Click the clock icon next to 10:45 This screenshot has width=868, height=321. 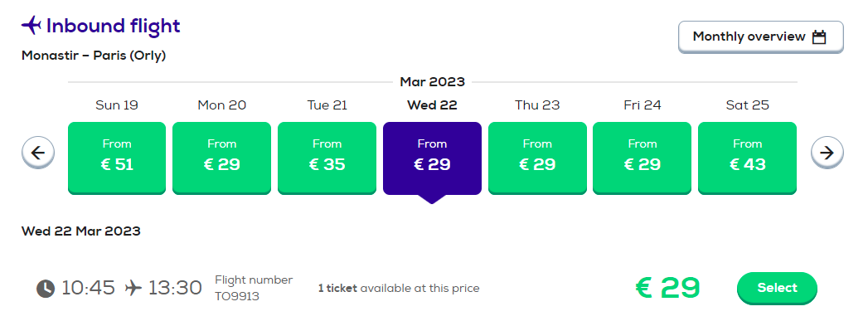point(46,289)
